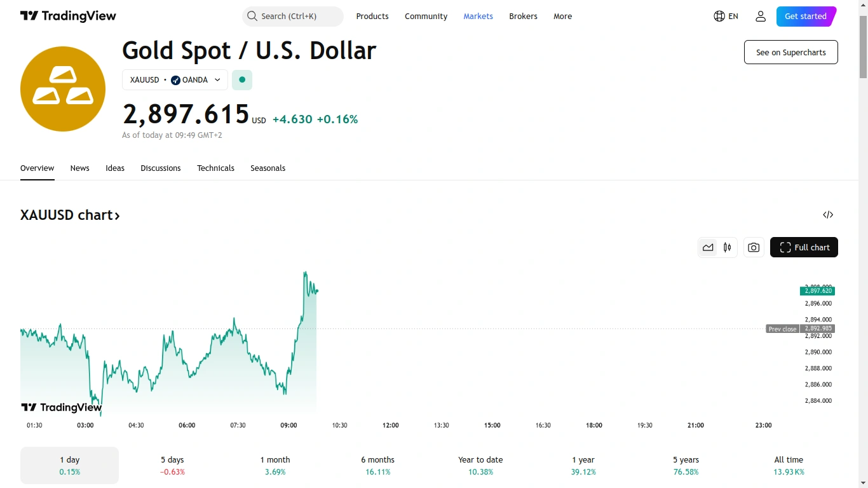Open the embed code icon

tap(828, 215)
